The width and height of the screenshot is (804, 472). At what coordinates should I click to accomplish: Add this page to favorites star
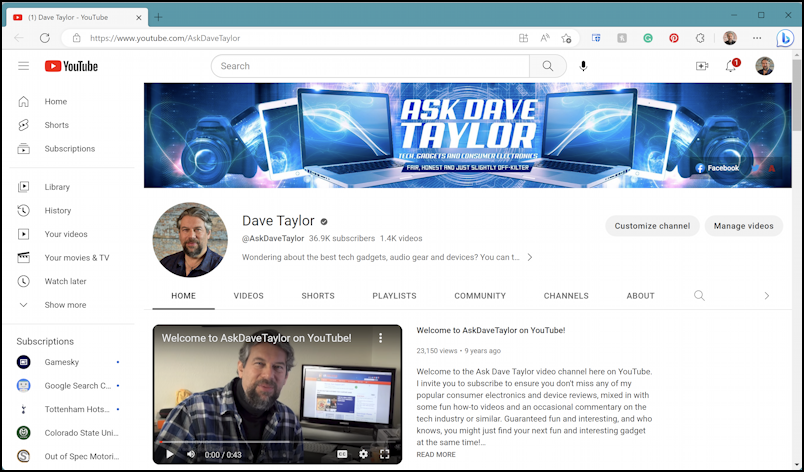[x=567, y=38]
